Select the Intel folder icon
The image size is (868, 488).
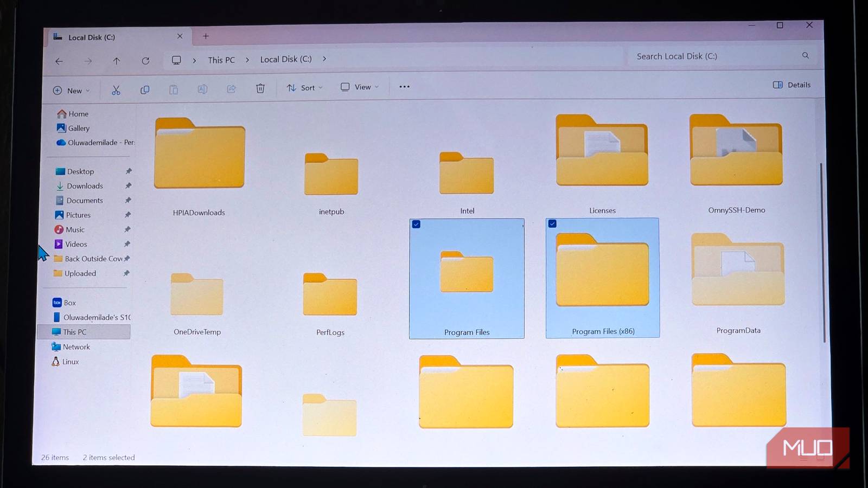point(467,173)
